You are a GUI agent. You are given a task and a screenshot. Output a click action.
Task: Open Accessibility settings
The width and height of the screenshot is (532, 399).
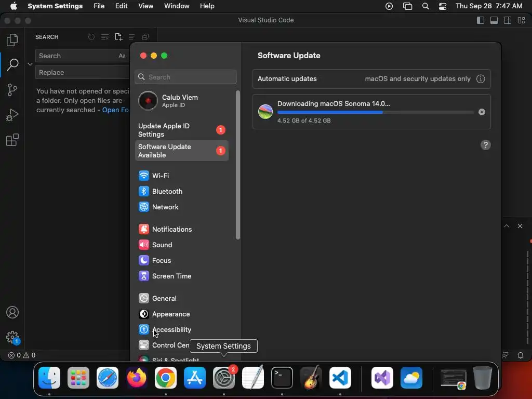(182, 330)
